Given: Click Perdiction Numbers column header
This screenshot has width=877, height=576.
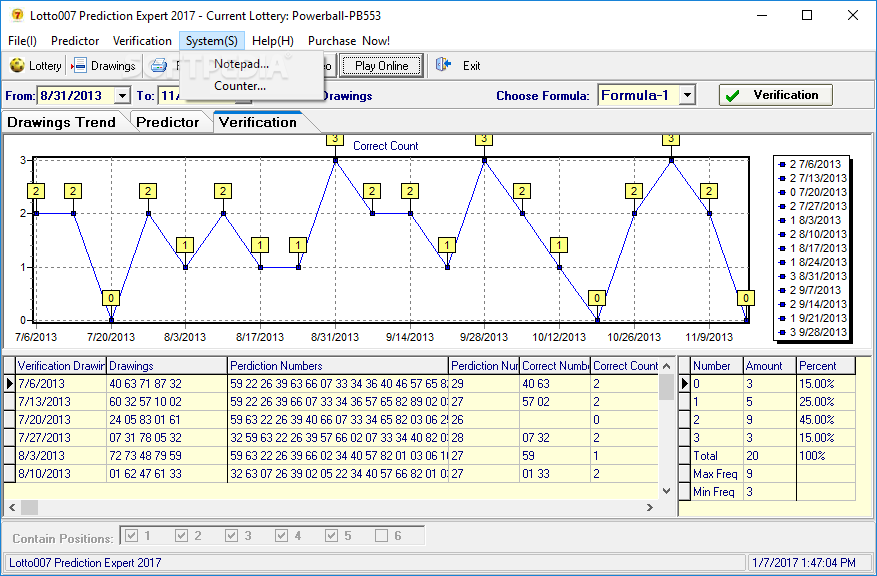Looking at the screenshot, I should (338, 366).
